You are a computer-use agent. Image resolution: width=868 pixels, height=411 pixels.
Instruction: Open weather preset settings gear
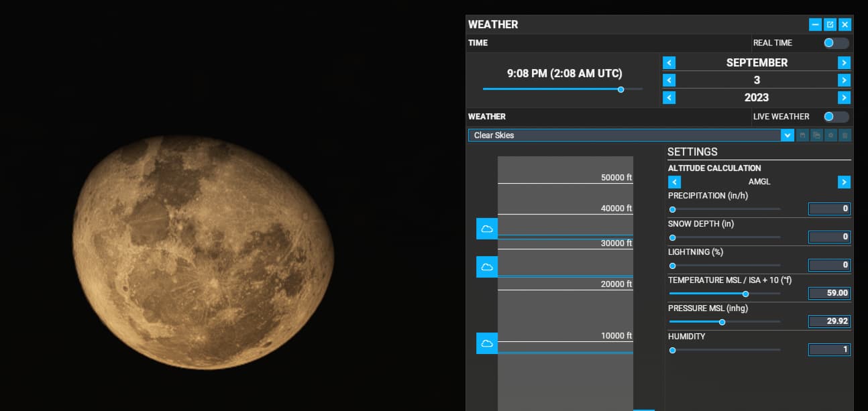[x=830, y=135]
